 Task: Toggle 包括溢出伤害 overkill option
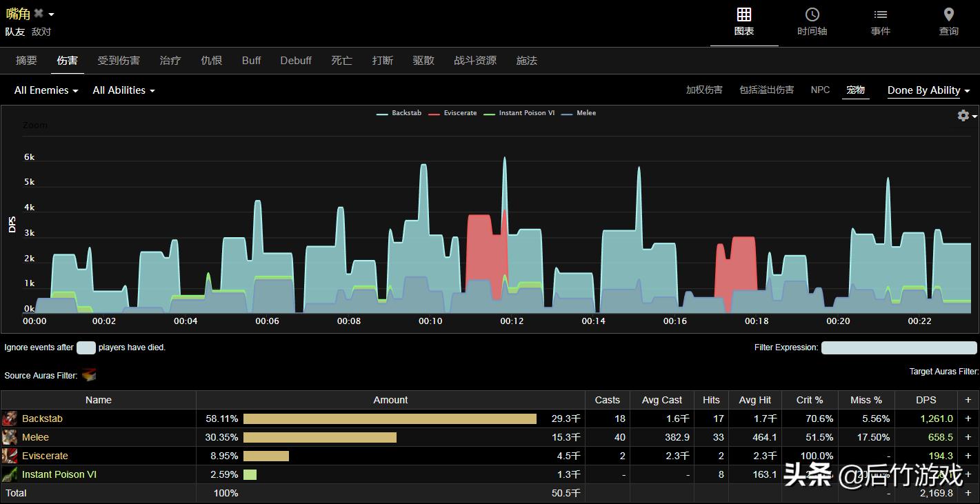click(766, 90)
